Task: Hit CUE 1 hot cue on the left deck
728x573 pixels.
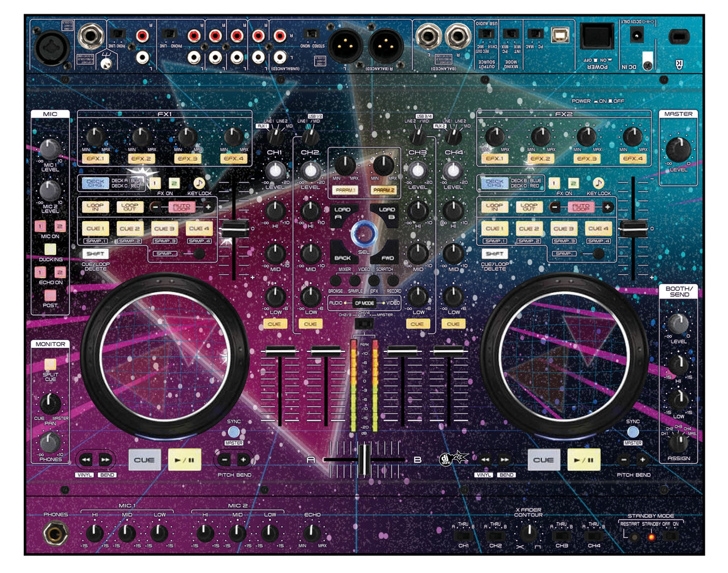Action: [95, 229]
